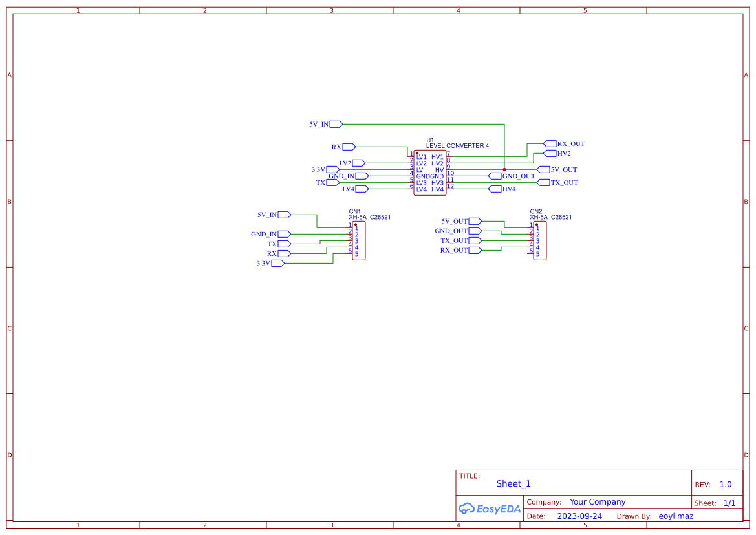Click the RX_OUT net port flag

[x=550, y=143]
